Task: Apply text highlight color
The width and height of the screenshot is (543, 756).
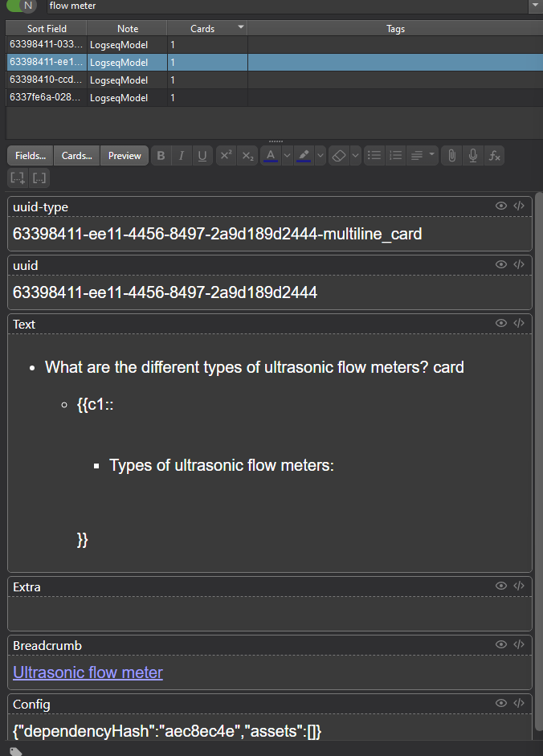Action: coord(304,156)
